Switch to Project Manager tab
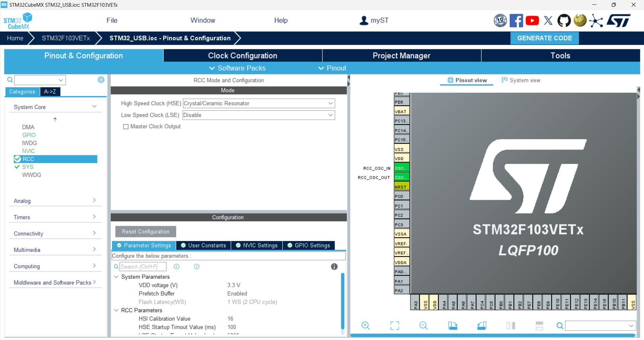 [x=401, y=56]
